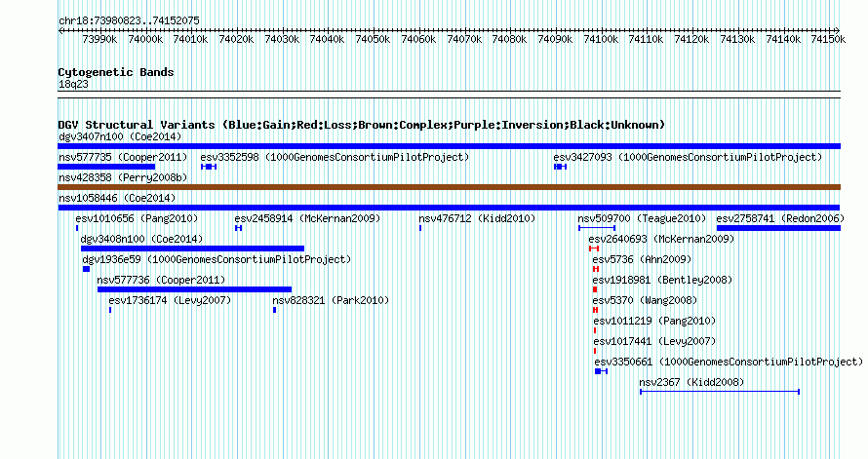The image size is (868, 459).
Task: Open the nsv476712 (Kidd2010) label
Action: tap(477, 218)
